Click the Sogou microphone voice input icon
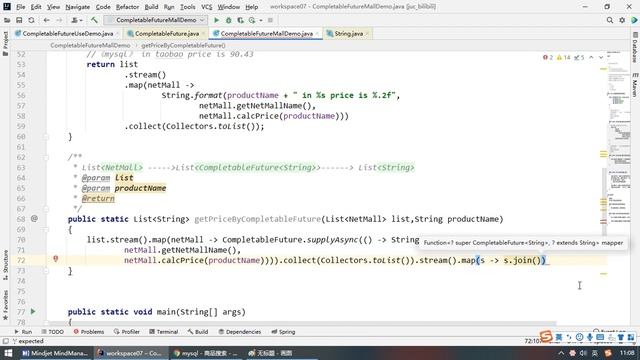The width and height of the screenshot is (640, 360). (590, 337)
